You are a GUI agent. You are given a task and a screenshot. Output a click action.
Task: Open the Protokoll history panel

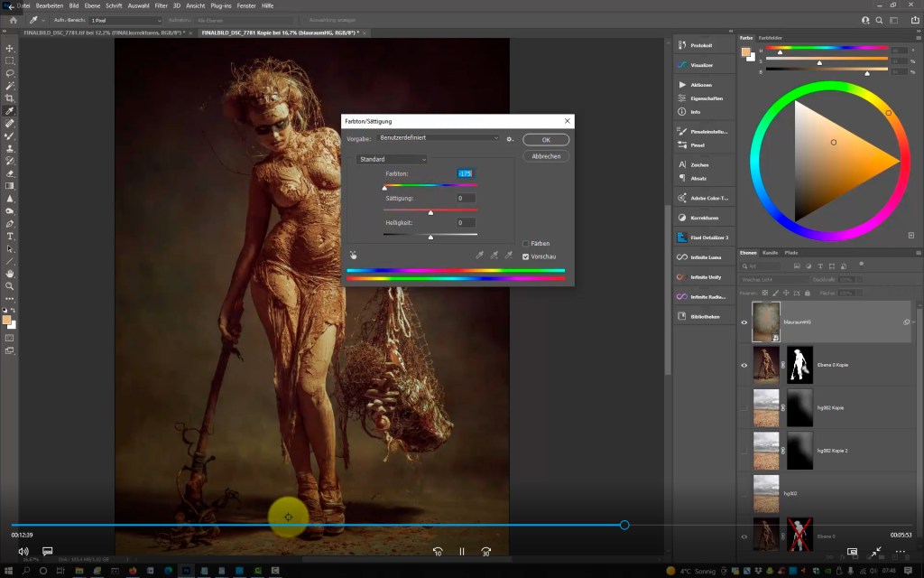pos(701,43)
